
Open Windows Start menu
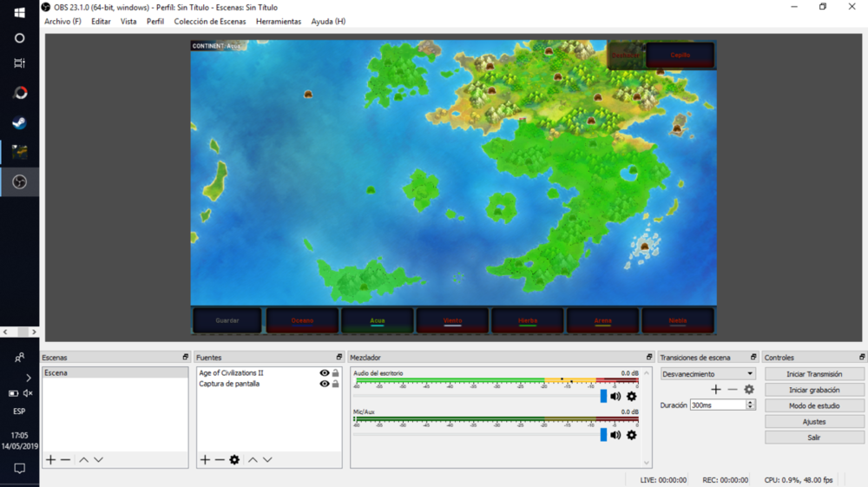(x=19, y=12)
